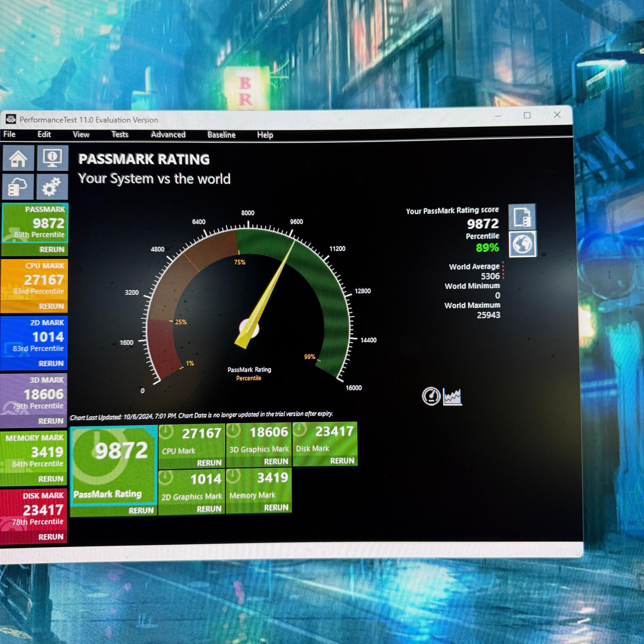Rerun the Memory Mark test in sidebar

51,479
